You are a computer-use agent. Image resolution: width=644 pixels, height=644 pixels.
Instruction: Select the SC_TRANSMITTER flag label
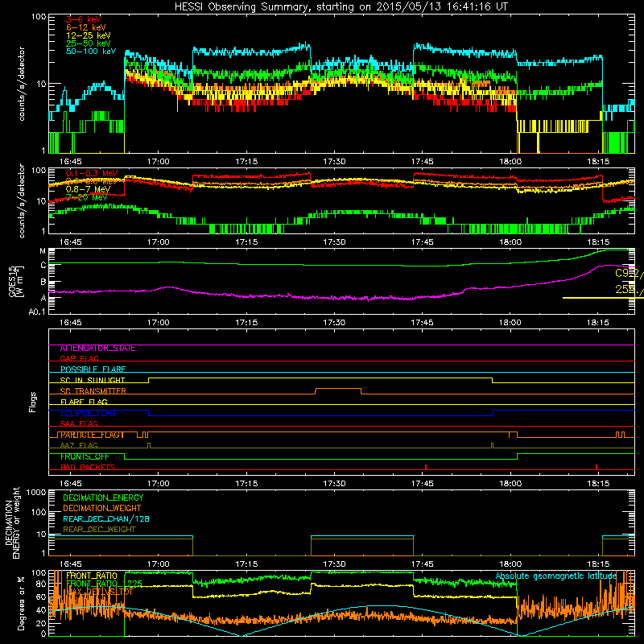[93, 391]
